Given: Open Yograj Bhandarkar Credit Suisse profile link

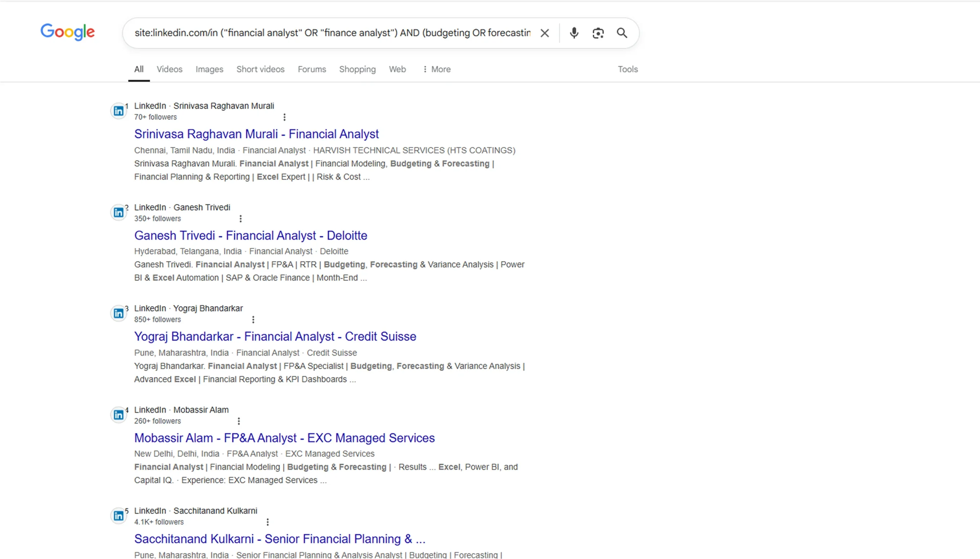Looking at the screenshot, I should (x=275, y=336).
